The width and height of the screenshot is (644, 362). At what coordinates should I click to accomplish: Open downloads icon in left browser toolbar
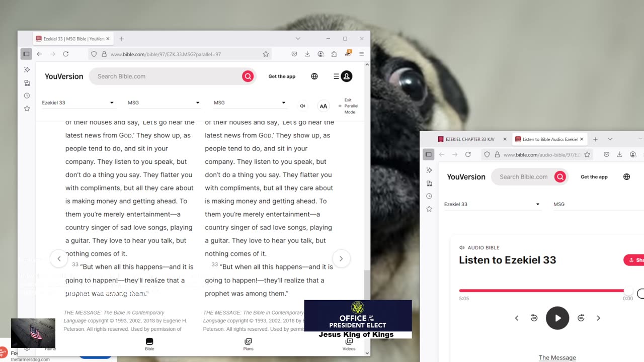307,54
